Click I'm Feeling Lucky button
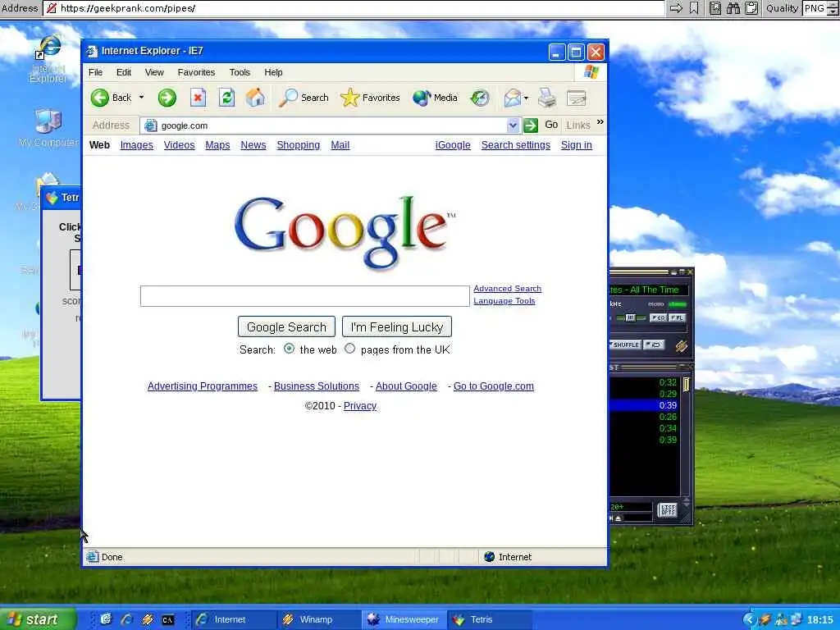This screenshot has height=630, width=840. (397, 326)
